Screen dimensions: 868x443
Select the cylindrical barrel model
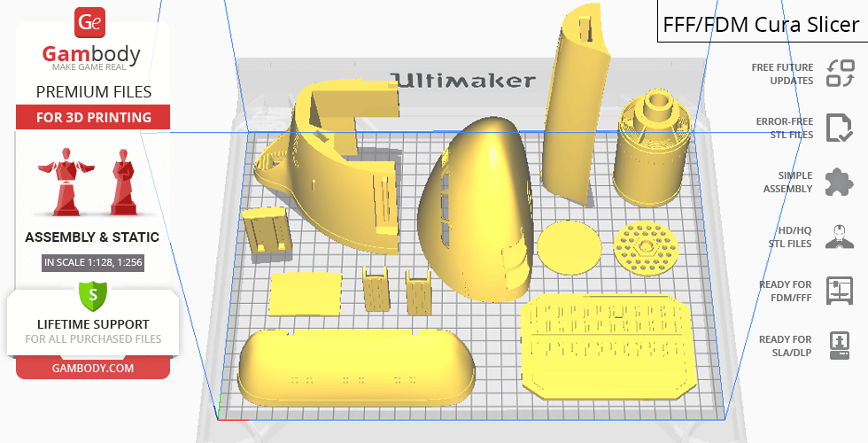coord(652,146)
